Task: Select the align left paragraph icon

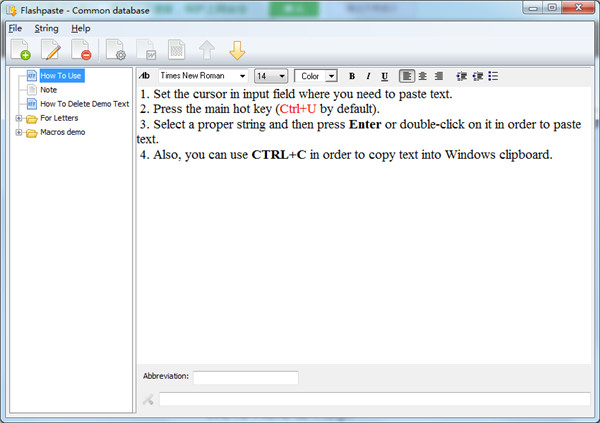Action: click(x=407, y=76)
